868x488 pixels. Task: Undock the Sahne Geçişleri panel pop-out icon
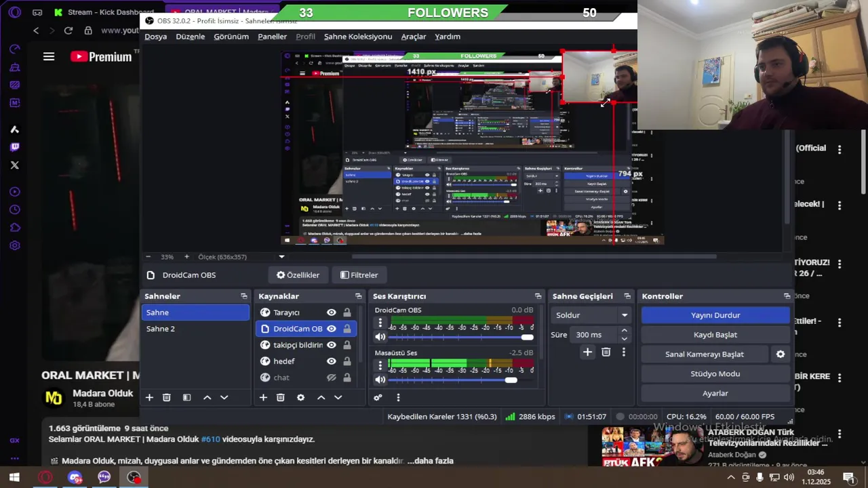coord(627,296)
